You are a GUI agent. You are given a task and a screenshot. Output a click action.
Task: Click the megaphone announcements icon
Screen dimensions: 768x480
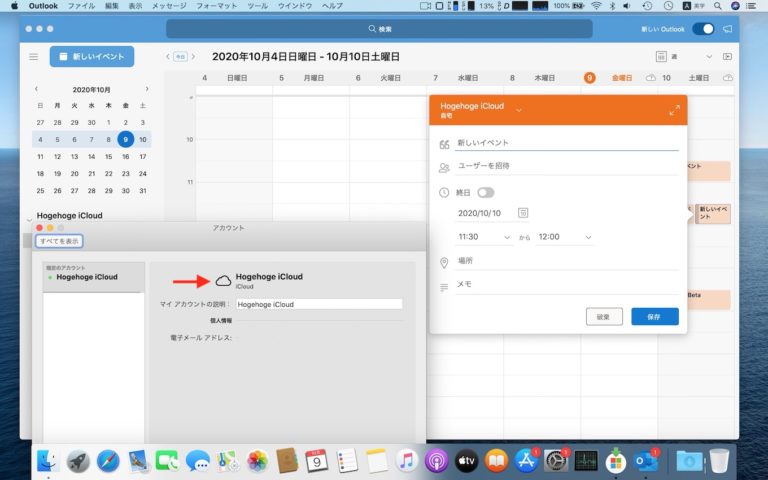click(728, 29)
